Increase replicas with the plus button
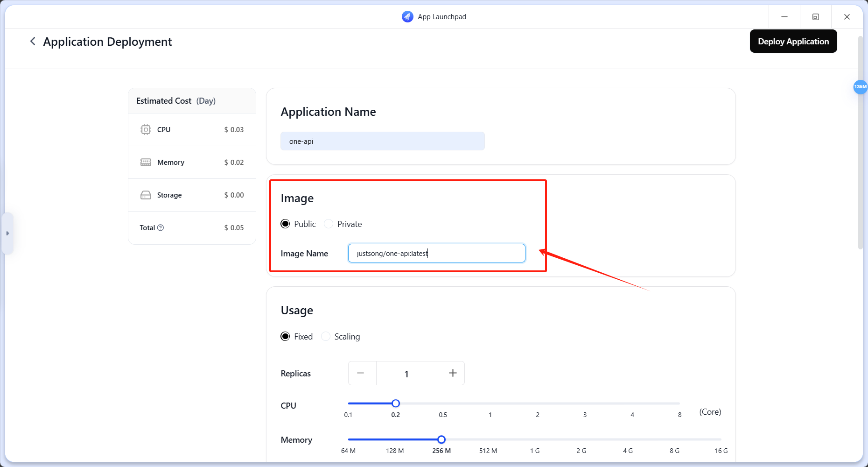The height and width of the screenshot is (467, 868). tap(452, 373)
